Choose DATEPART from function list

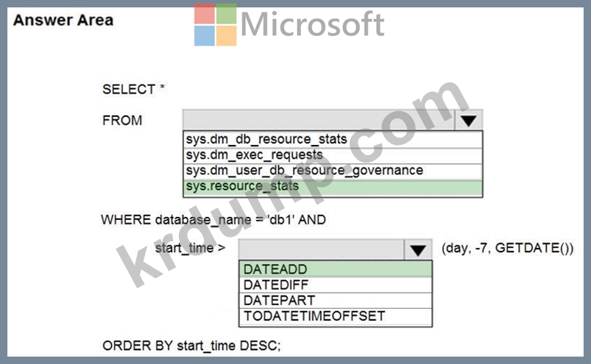pyautogui.click(x=336, y=300)
